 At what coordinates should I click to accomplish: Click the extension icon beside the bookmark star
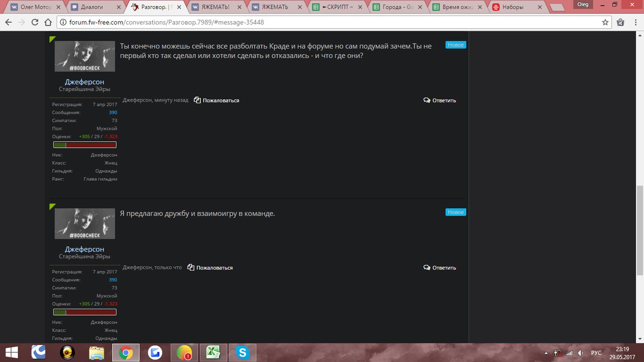click(620, 23)
